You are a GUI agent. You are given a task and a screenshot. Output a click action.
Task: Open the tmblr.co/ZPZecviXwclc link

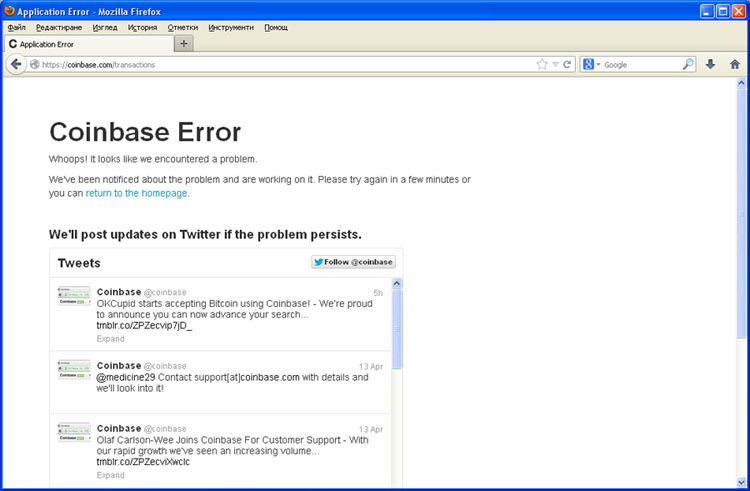(143, 462)
